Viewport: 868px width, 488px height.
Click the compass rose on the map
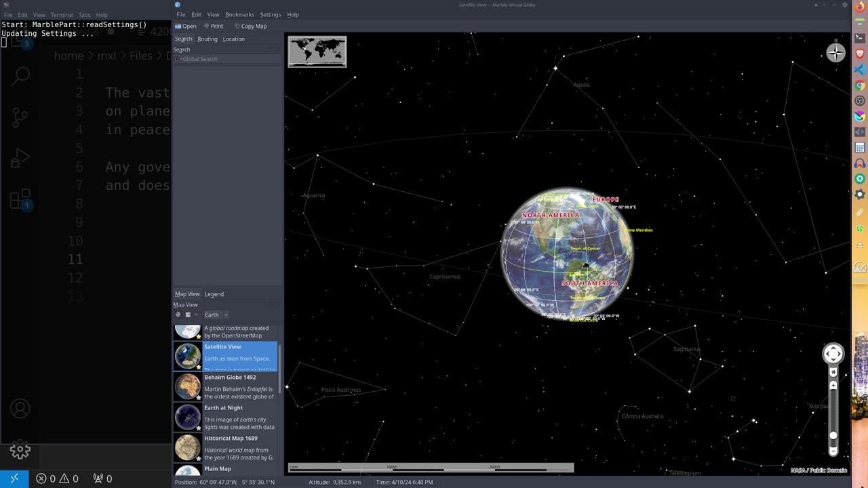(835, 52)
